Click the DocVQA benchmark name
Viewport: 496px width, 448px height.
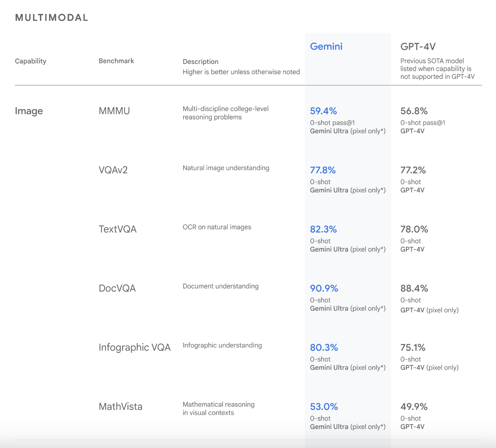tap(117, 288)
